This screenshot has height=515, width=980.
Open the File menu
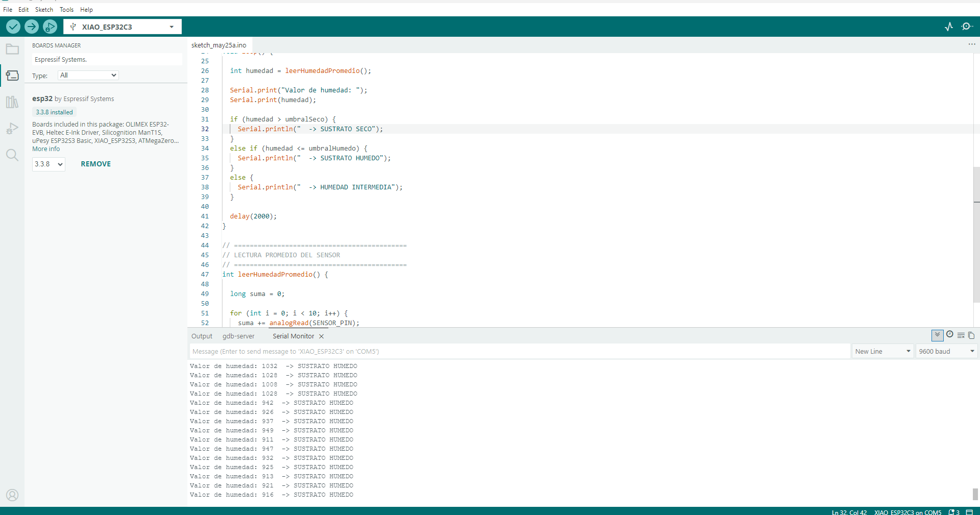click(x=8, y=10)
